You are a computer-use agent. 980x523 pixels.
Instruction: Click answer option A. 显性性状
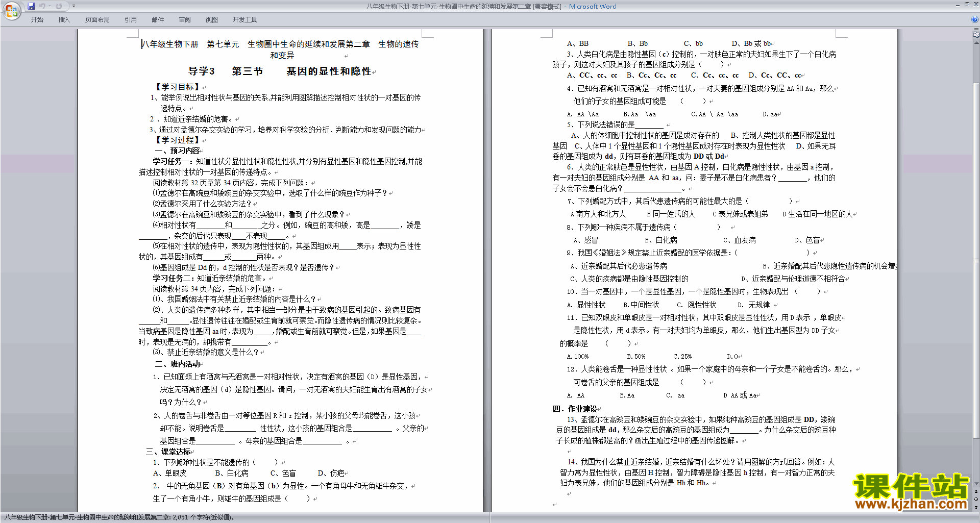coord(586,305)
